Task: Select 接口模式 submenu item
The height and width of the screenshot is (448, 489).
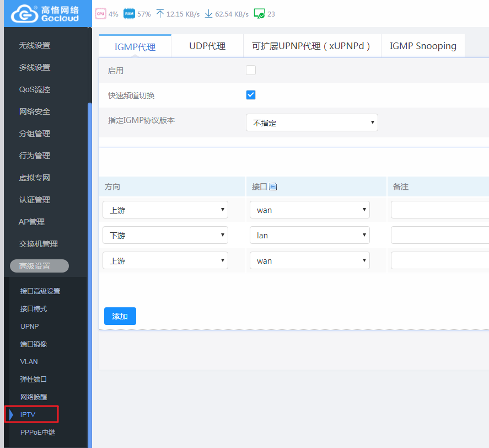Action: pos(34,309)
